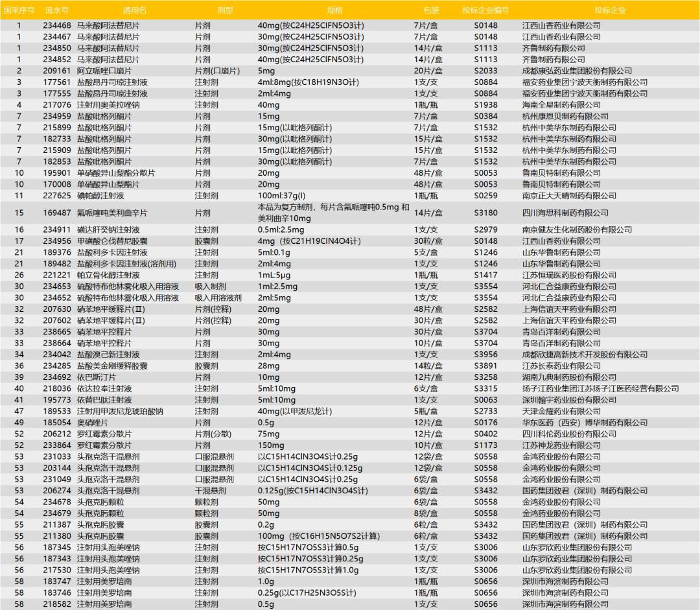Click drug name 注射用甲泼尼龙琥珀酸钠
The image size is (700, 610).
[x=120, y=411]
